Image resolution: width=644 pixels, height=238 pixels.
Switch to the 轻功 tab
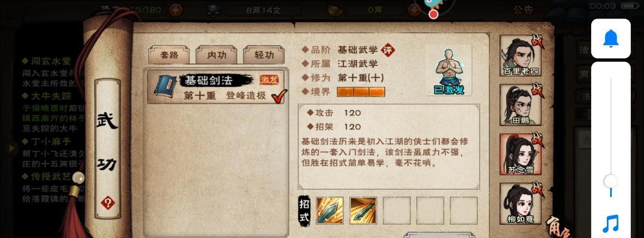tap(263, 55)
